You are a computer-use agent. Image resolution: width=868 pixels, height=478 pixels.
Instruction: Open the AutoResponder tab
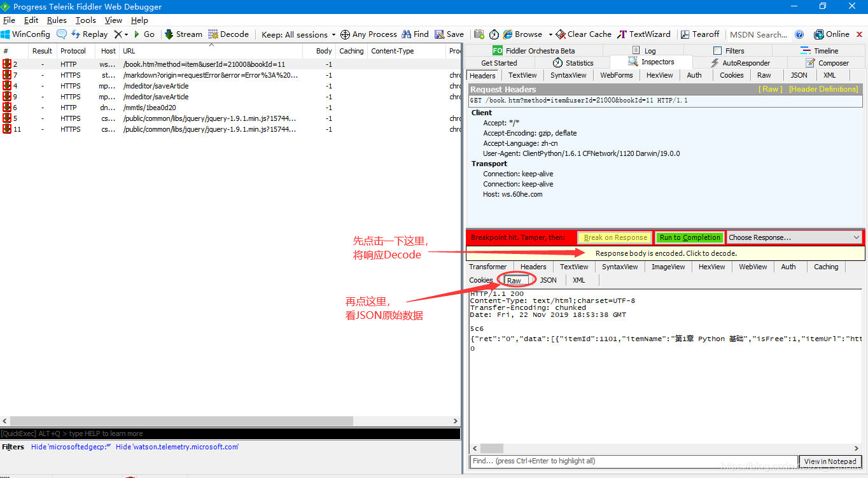pyautogui.click(x=740, y=63)
